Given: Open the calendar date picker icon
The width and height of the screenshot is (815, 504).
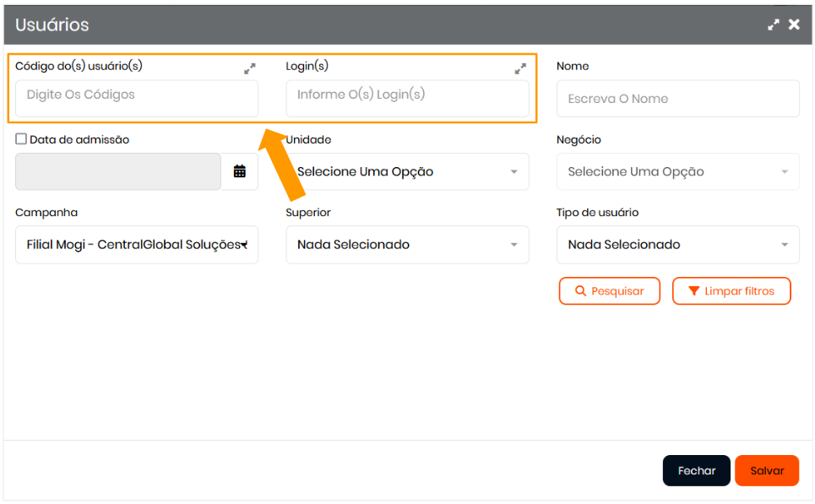Looking at the screenshot, I should (240, 171).
